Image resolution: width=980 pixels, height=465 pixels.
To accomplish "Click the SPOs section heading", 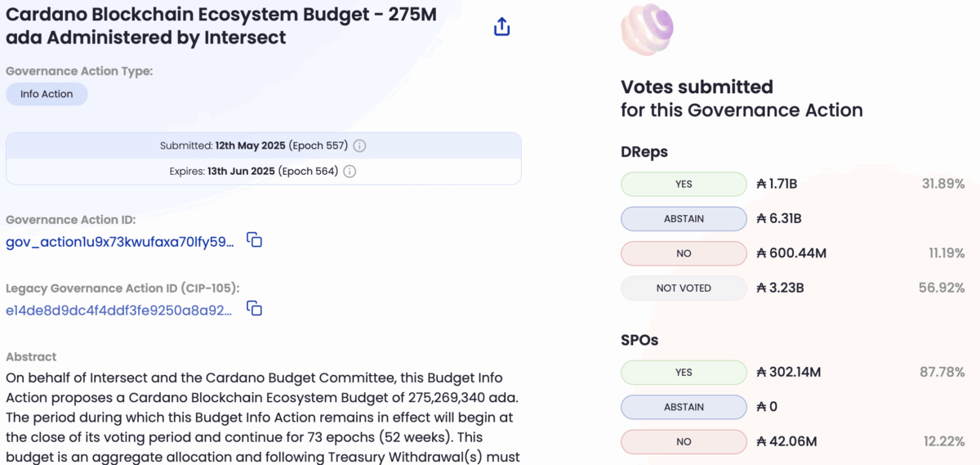I will point(639,340).
